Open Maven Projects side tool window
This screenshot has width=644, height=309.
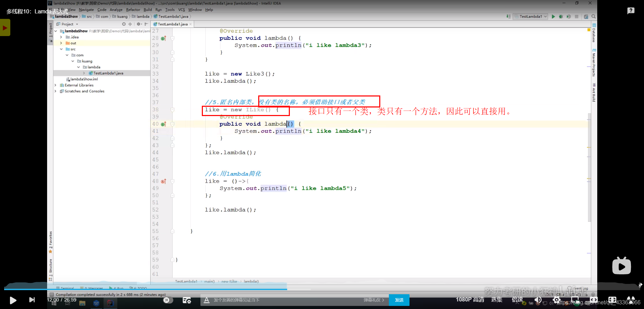pyautogui.click(x=594, y=62)
